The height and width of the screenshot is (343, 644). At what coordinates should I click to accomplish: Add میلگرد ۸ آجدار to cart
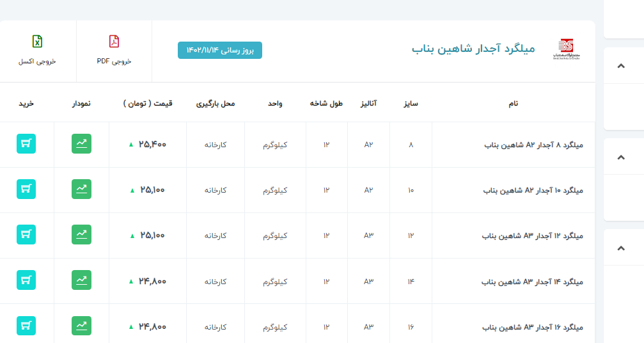pos(26,144)
